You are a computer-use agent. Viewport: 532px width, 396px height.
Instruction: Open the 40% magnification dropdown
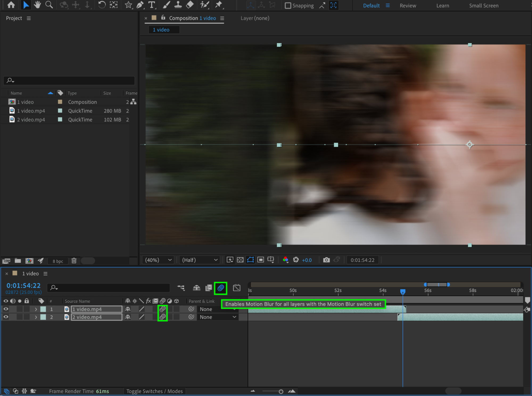159,260
